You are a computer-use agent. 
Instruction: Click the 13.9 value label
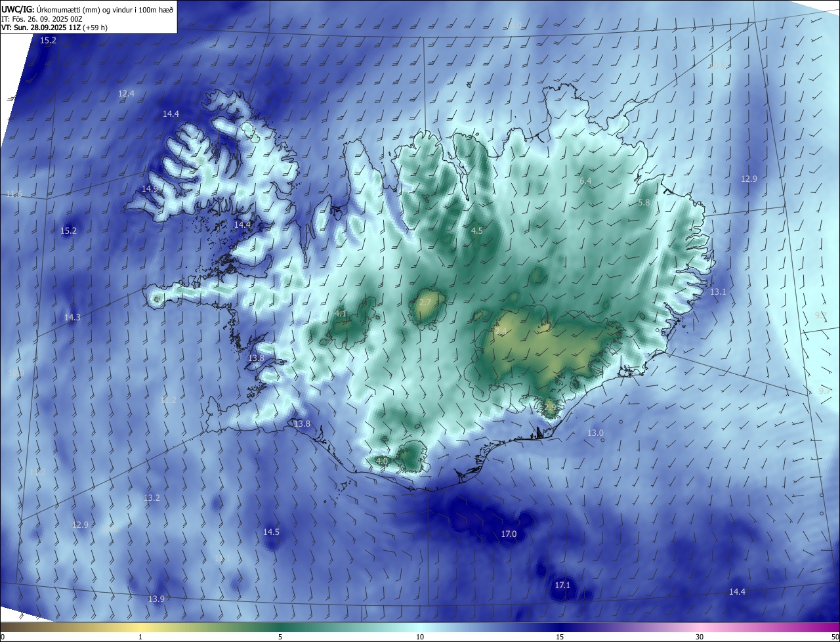pyautogui.click(x=156, y=599)
